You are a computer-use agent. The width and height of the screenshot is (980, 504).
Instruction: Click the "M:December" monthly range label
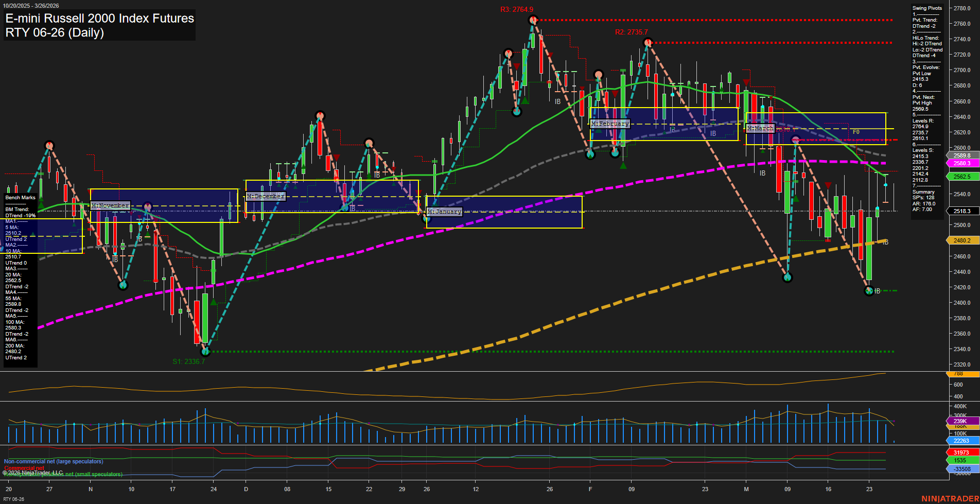coord(266,196)
